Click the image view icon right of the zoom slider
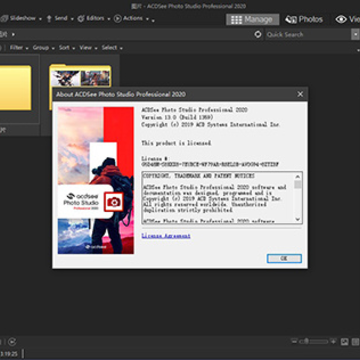Image resolution: width=360 pixels, height=360 pixels. pyautogui.click(x=345, y=342)
